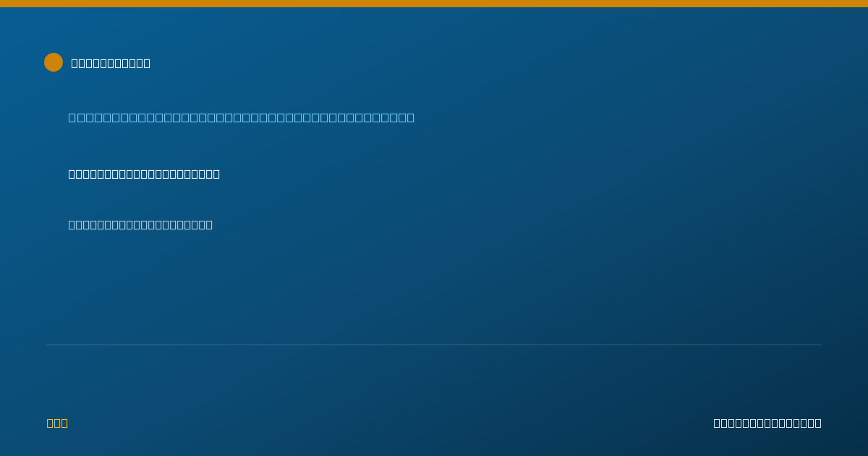Click the gray text line below the white line

pos(140,224)
